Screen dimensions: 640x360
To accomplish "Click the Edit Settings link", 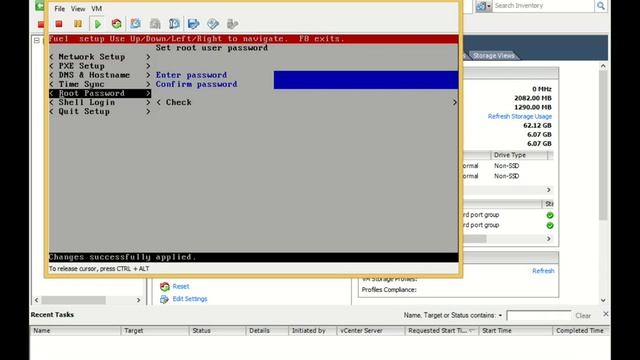I will tap(190, 299).
